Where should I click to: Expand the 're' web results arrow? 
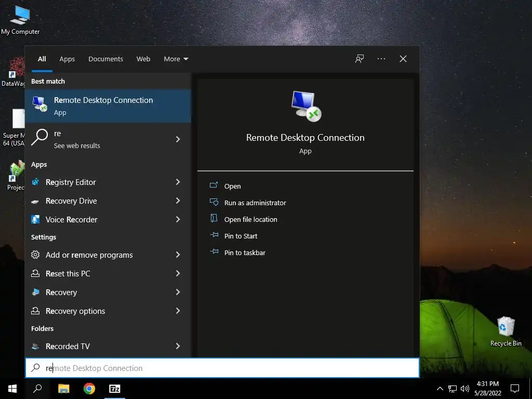[178, 139]
